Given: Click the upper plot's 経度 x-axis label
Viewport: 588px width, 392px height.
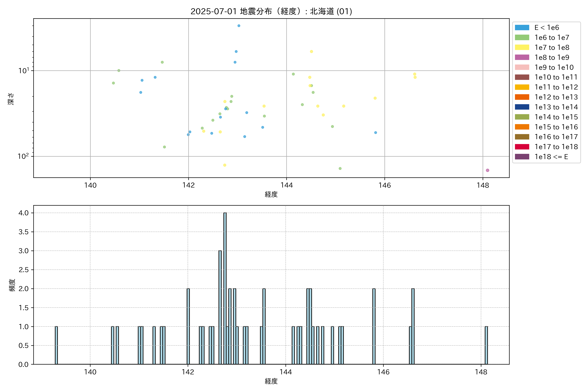Looking at the screenshot, I should 271,194.
